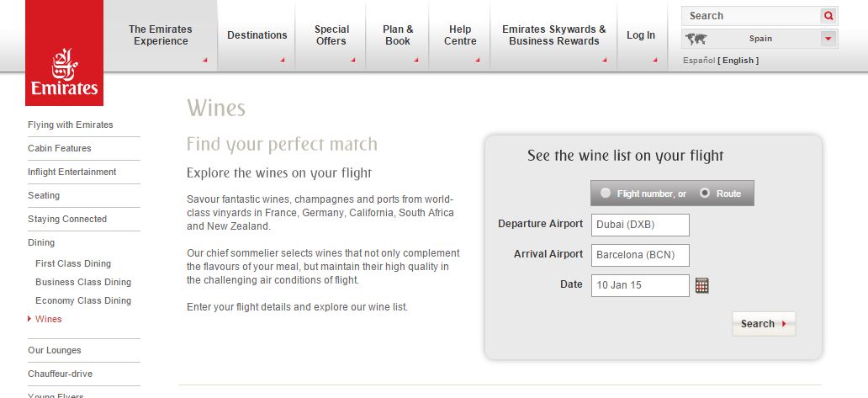The image size is (868, 398).
Task: Open Inflight Entertainment sidebar link
Action: (x=72, y=172)
